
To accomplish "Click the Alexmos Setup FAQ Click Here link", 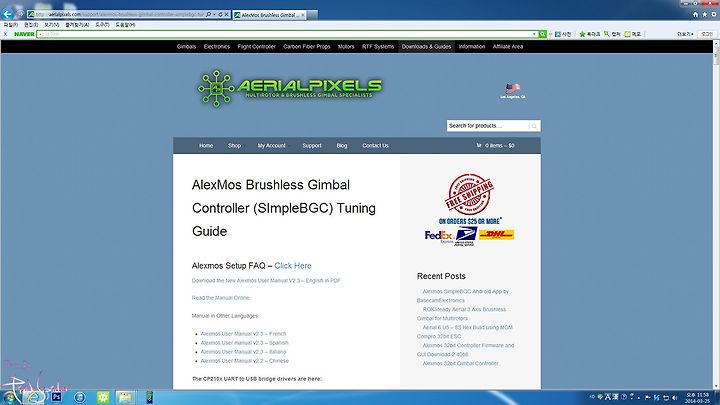I will (x=293, y=265).
